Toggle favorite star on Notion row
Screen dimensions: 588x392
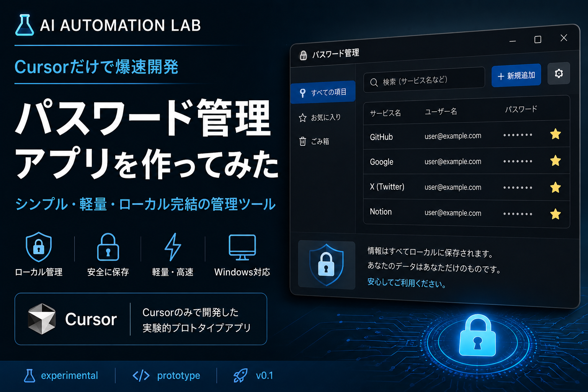pyautogui.click(x=555, y=214)
